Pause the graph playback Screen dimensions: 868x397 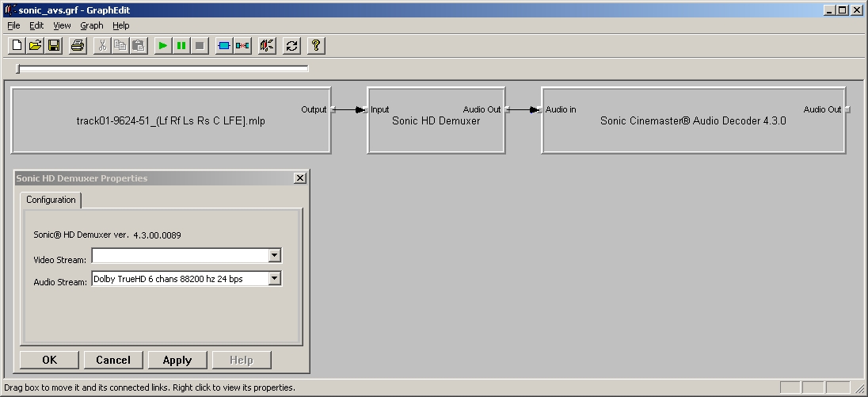coord(181,45)
